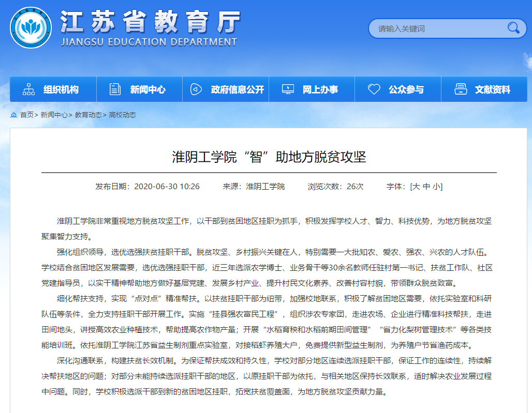Open the 高校动态 breadcrumb link

click(x=122, y=115)
